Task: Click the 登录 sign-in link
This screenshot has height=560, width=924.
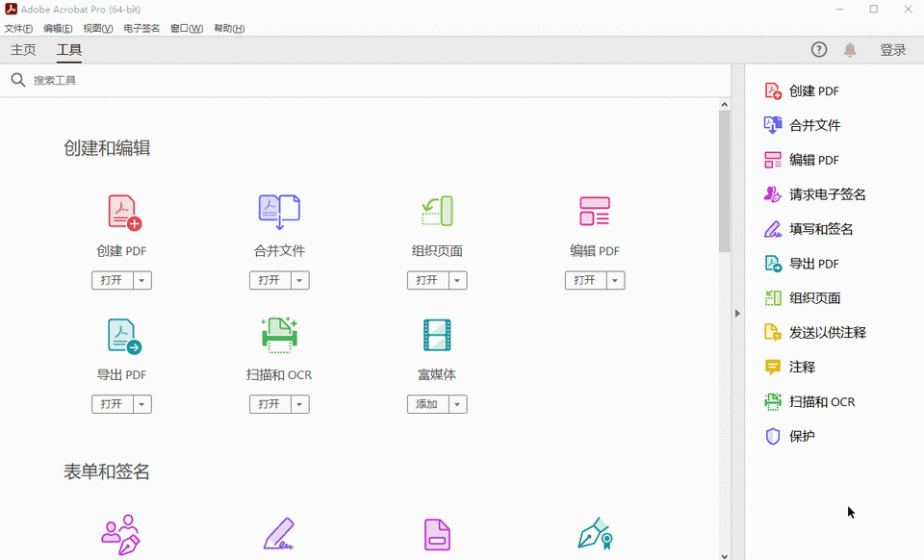Action: (893, 50)
